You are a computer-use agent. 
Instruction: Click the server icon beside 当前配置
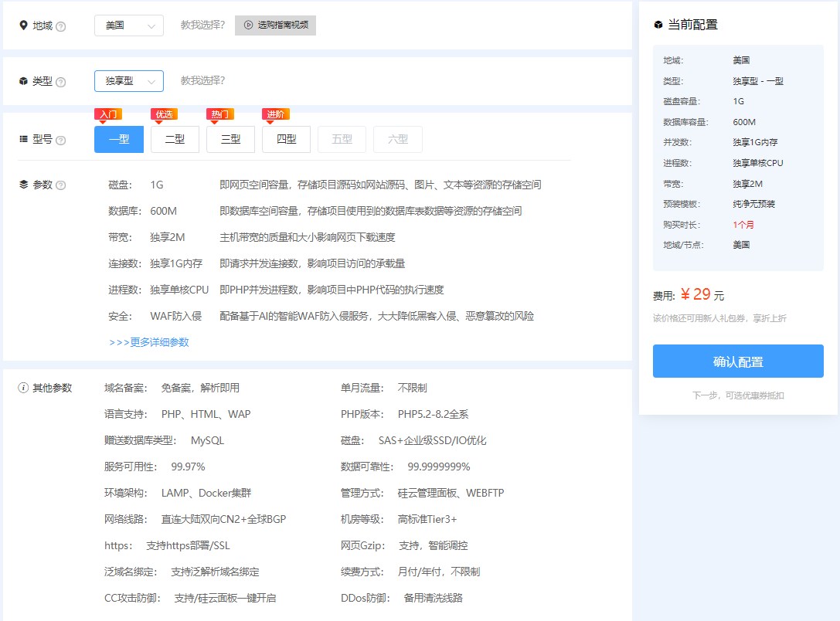[658, 23]
